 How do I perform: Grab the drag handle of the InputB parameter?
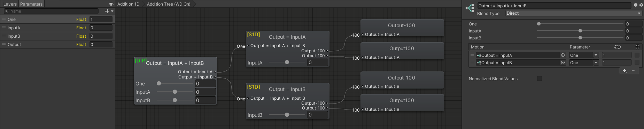coord(4,36)
